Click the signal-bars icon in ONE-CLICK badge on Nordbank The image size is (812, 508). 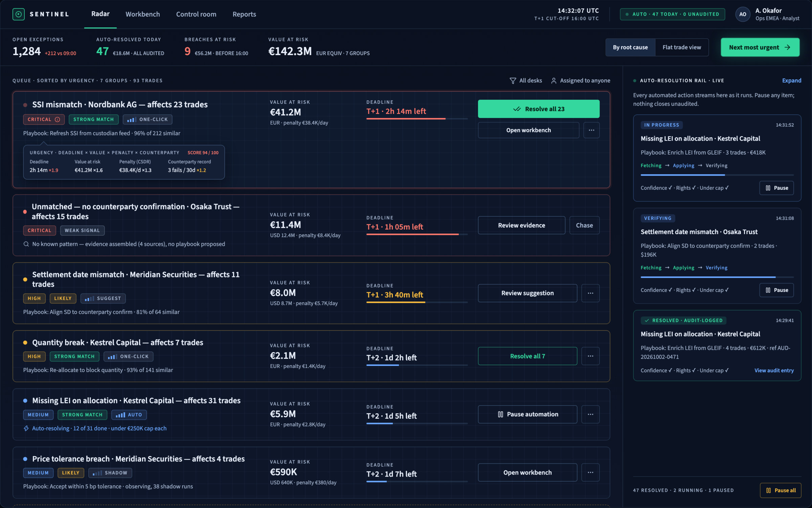(x=132, y=120)
